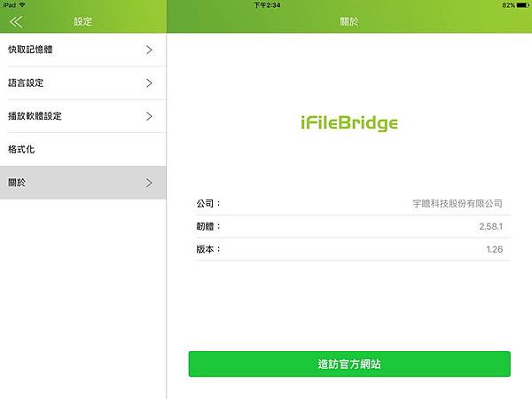Click the 造訪官方網站 visit website button

pyautogui.click(x=349, y=364)
